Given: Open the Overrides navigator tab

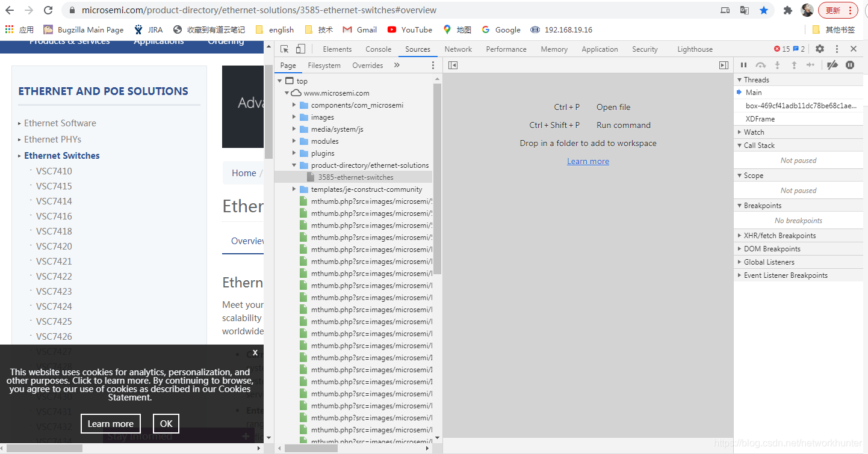Looking at the screenshot, I should pyautogui.click(x=368, y=66).
